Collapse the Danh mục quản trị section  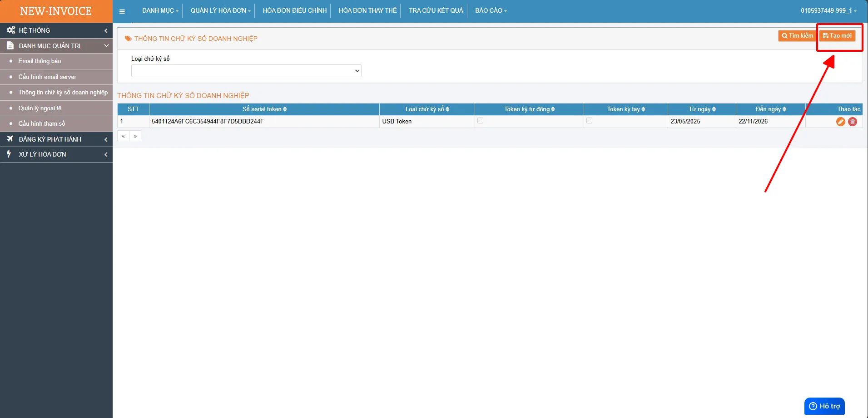[56, 46]
